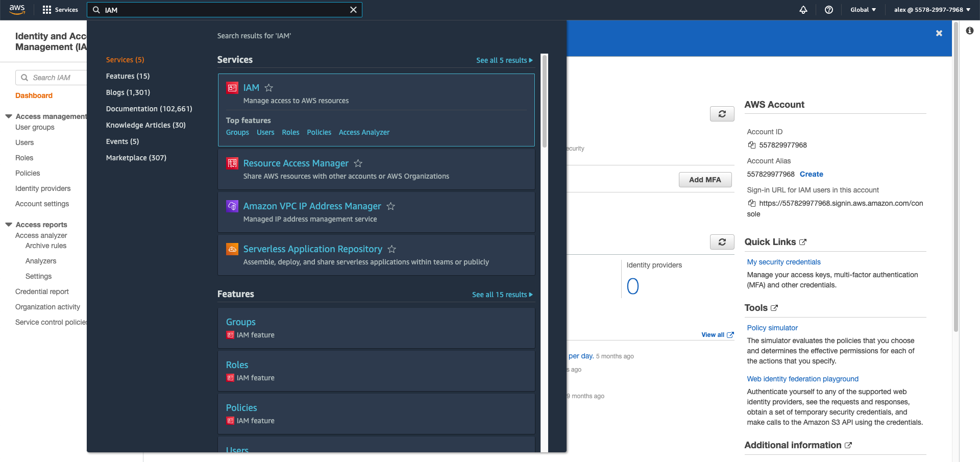Open Tools external link icon
Screen dimensions: 980x462
click(x=774, y=308)
